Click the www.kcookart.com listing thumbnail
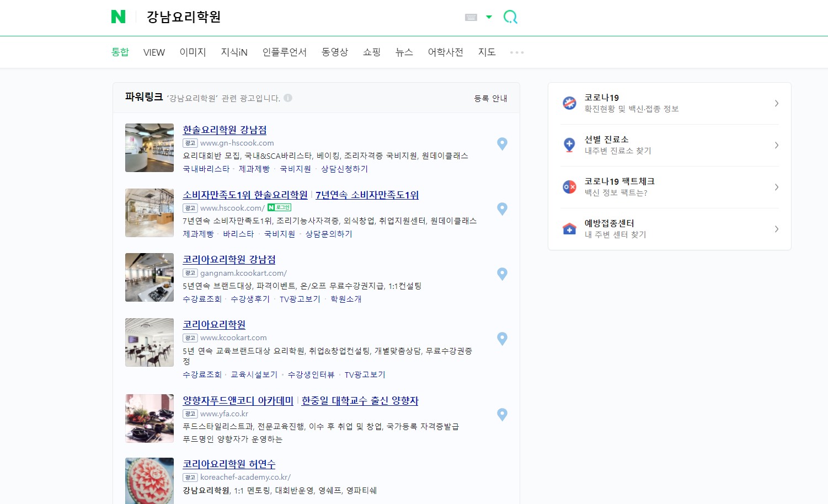Viewport: 828px width, 504px height. coord(149,342)
